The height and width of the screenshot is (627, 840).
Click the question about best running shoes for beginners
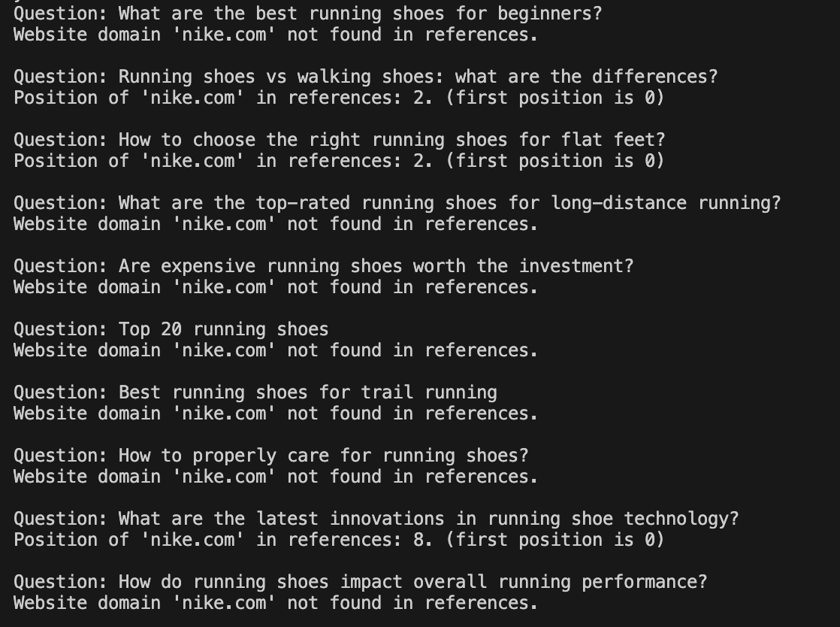coord(307,14)
